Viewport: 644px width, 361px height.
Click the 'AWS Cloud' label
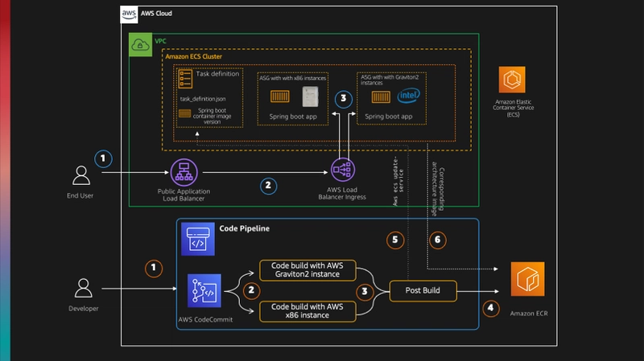coord(156,14)
